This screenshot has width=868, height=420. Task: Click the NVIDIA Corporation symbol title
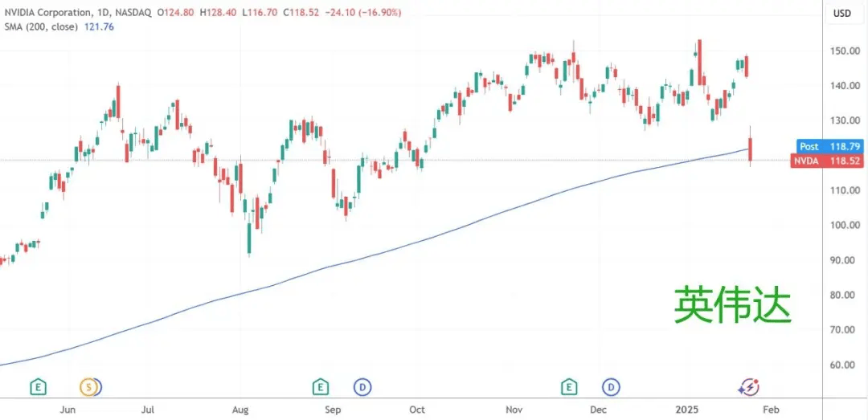coord(44,13)
